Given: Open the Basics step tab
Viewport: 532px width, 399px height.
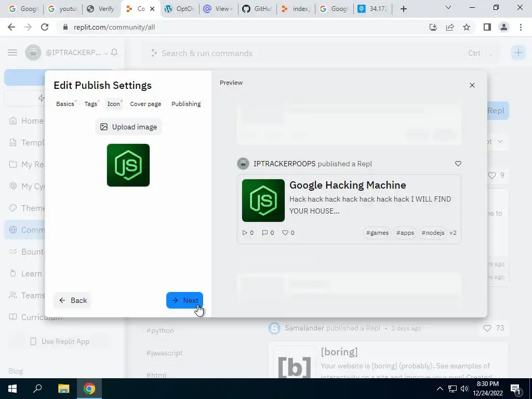Looking at the screenshot, I should (65, 104).
